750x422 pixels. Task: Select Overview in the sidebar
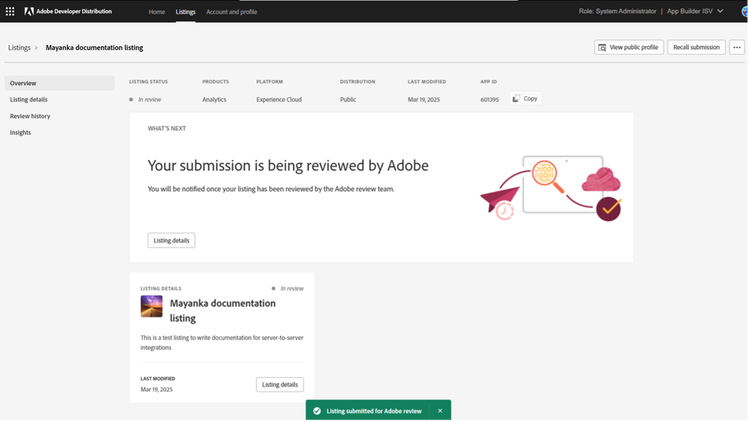60,83
